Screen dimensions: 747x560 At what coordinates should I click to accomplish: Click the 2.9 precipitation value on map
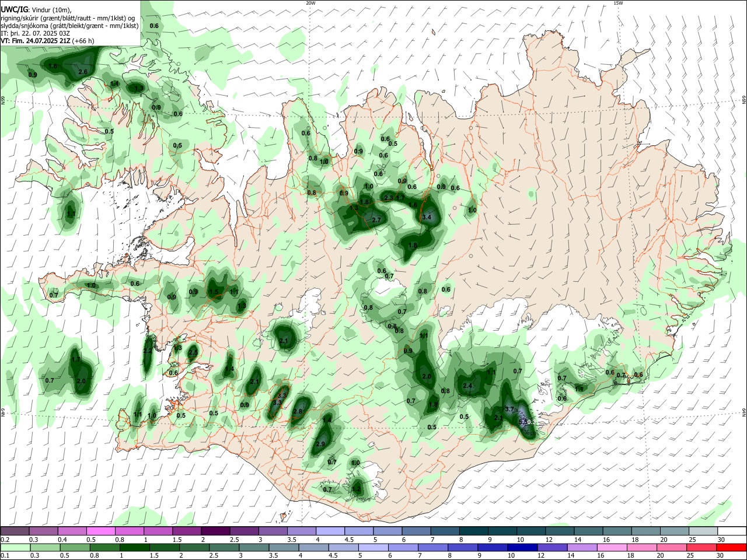point(320,444)
